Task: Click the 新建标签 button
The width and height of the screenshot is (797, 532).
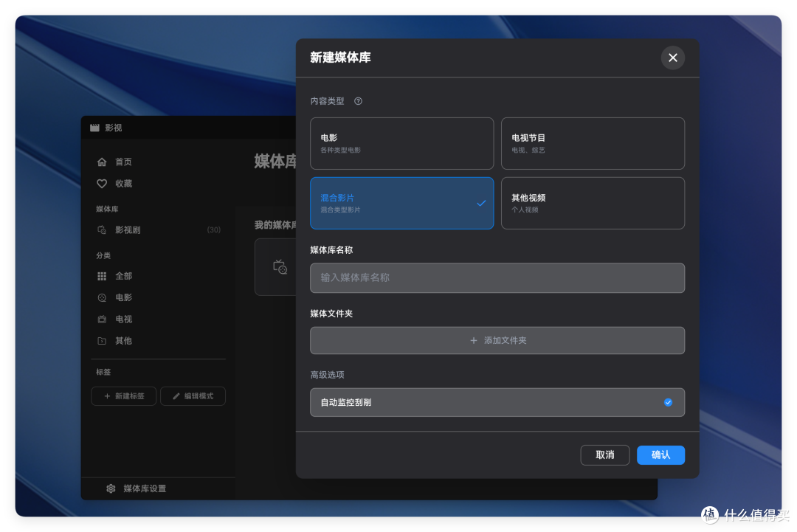Action: coord(123,396)
